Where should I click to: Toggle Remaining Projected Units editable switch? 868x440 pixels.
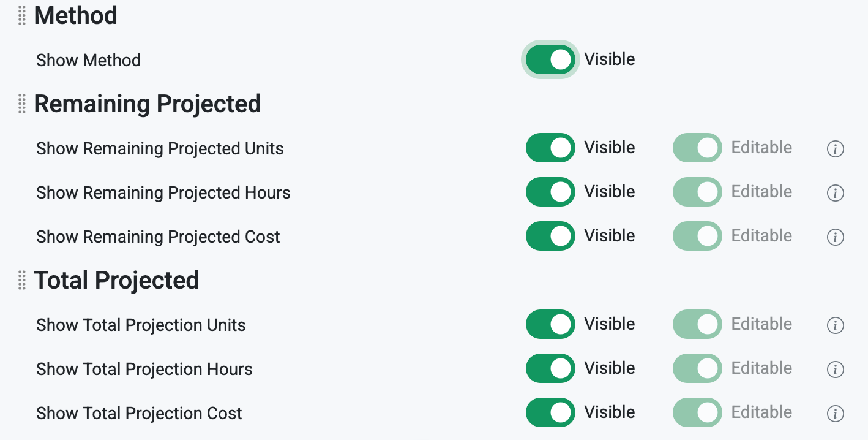(697, 148)
